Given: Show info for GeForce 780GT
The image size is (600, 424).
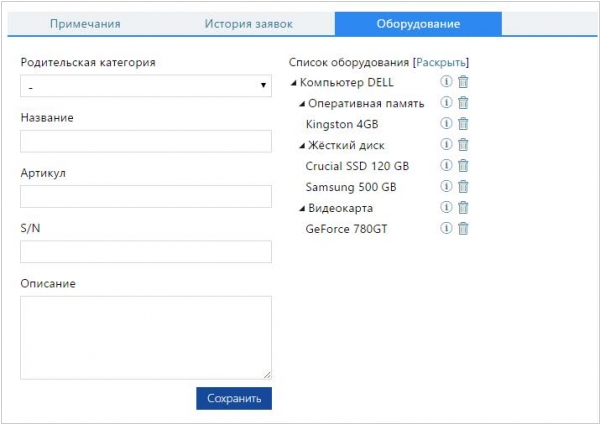Looking at the screenshot, I should (446, 228).
